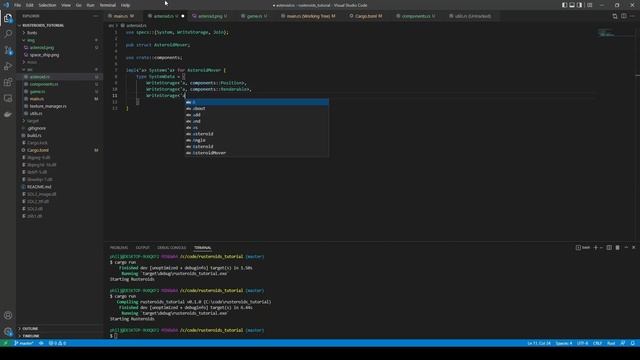Change indentation via Spaces: 4
Screen dimensions: 640x360
(564, 343)
